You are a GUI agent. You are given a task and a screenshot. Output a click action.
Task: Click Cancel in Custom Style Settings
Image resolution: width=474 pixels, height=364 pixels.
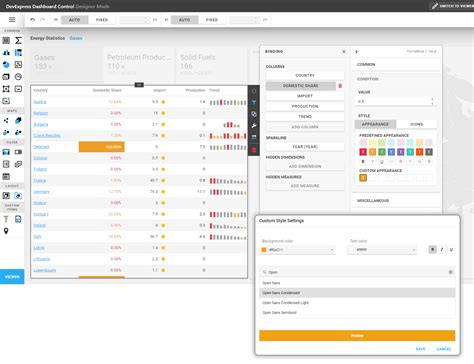point(444,349)
